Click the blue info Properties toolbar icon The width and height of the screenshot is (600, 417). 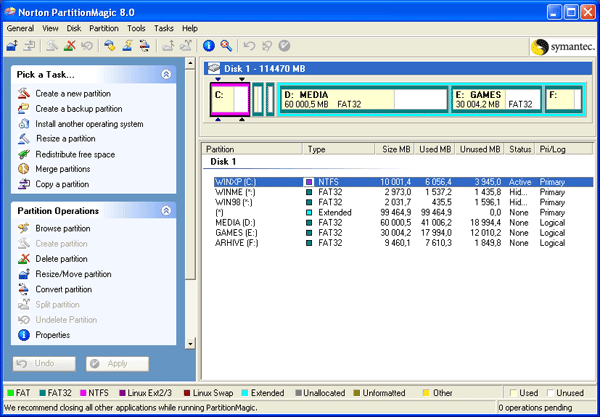[209, 46]
